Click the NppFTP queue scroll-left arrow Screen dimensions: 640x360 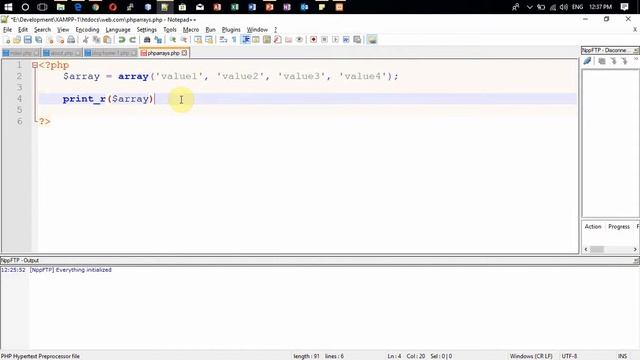586,249
